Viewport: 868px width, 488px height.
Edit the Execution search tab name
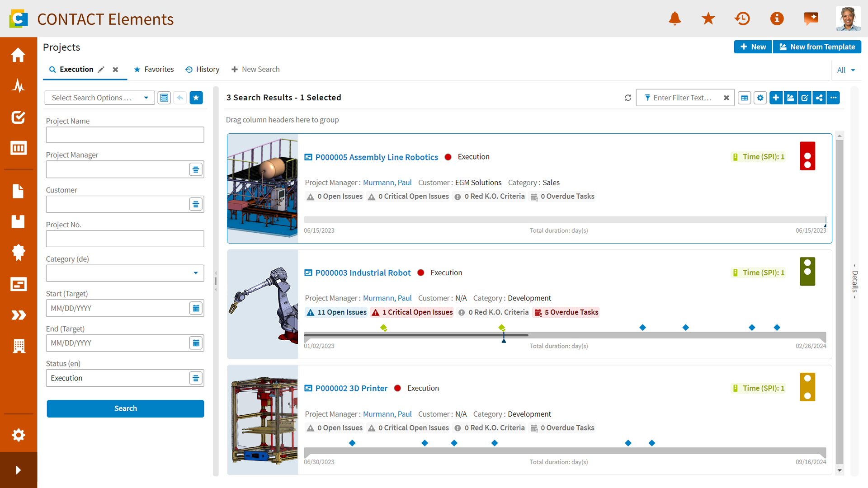(x=101, y=70)
